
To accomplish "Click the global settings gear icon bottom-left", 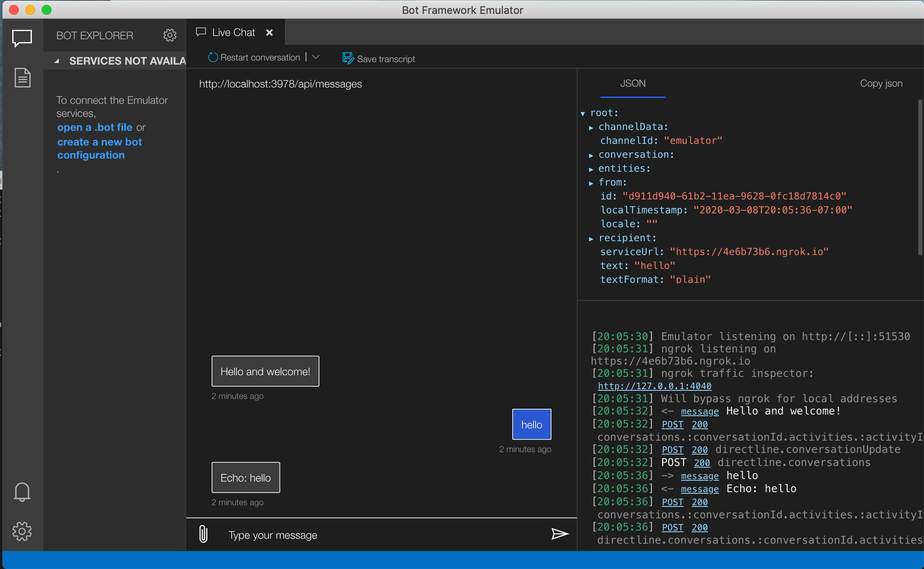I will point(22,531).
